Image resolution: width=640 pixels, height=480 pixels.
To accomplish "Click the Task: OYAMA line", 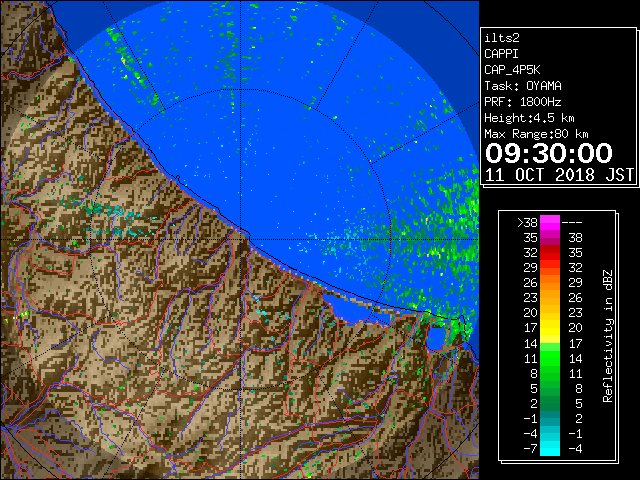I will coord(523,86).
